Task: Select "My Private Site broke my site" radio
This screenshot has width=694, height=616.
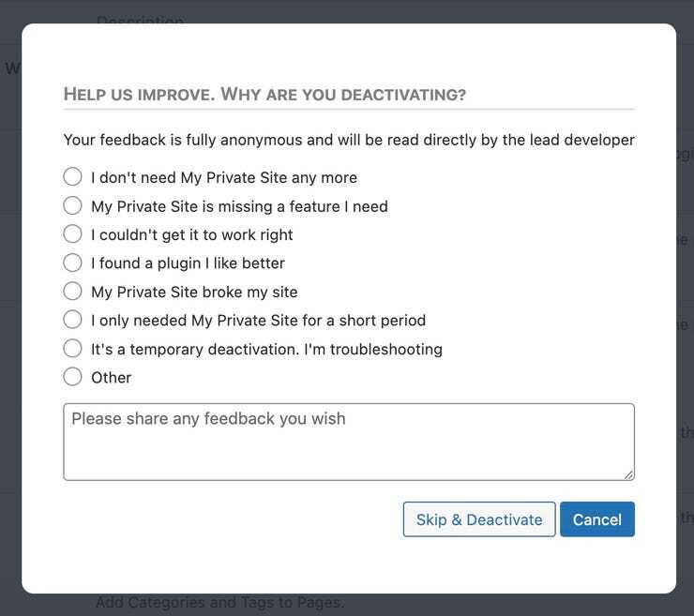Action: [72, 292]
